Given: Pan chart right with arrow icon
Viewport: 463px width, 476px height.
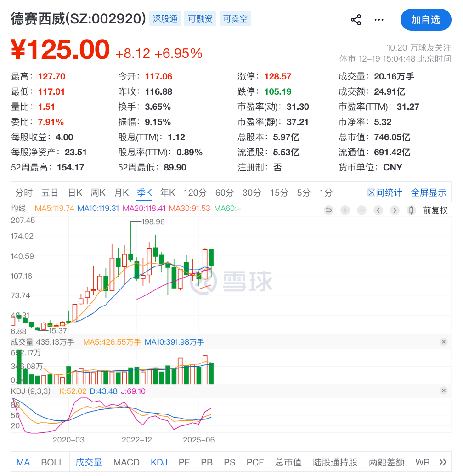Looking at the screenshot, I should [x=395, y=210].
